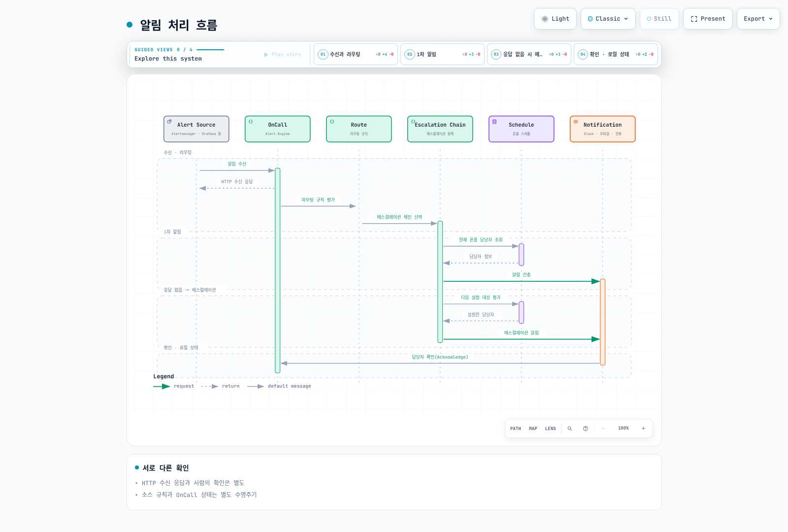Click the 담당자 확인(Acknowledge) message label

[440, 357]
